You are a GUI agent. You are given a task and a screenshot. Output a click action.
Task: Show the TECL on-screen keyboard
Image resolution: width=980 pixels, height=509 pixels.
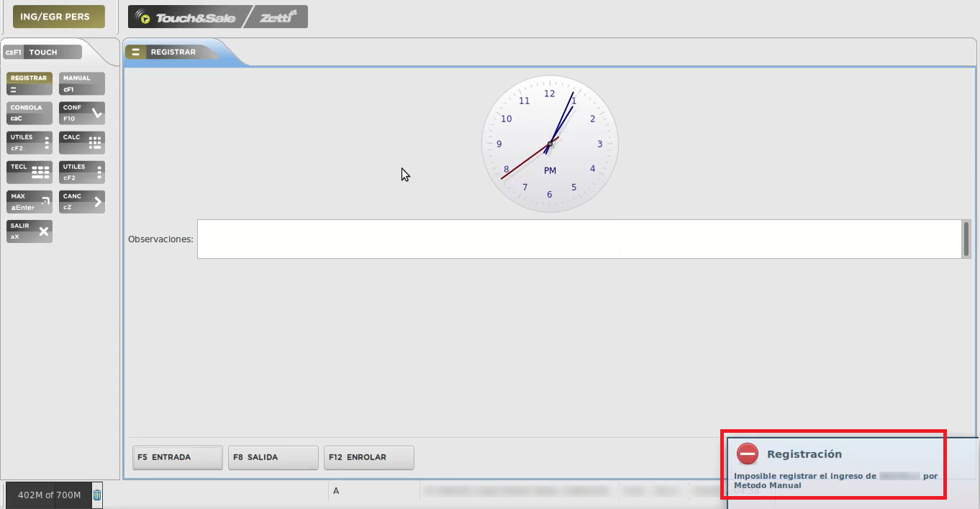(30, 172)
